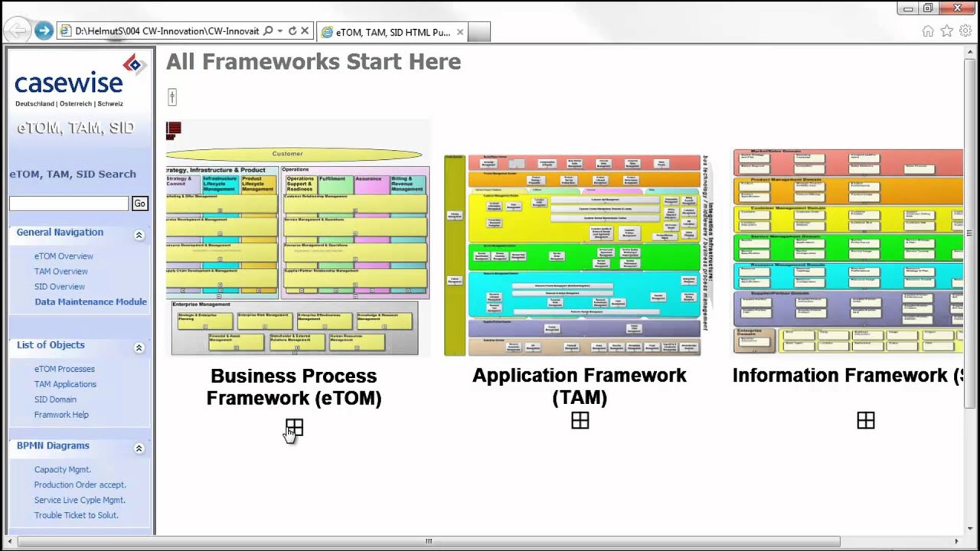Open the browser home icon
Viewport: 980px width, 551px height.
pyautogui.click(x=928, y=31)
